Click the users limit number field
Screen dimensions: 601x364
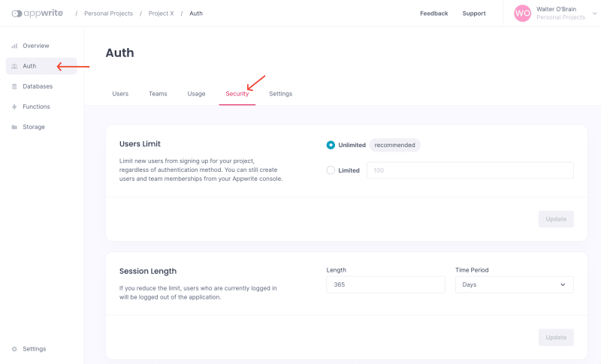coord(470,170)
